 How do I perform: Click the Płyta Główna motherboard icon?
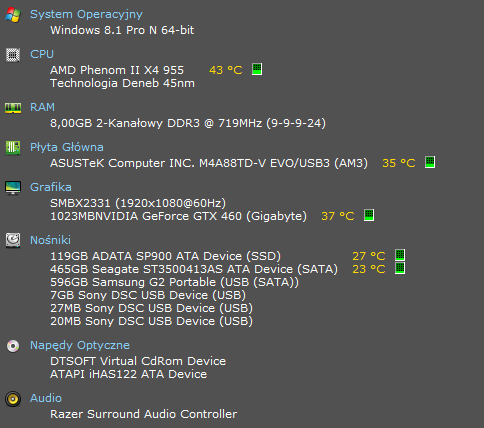pos(13,148)
